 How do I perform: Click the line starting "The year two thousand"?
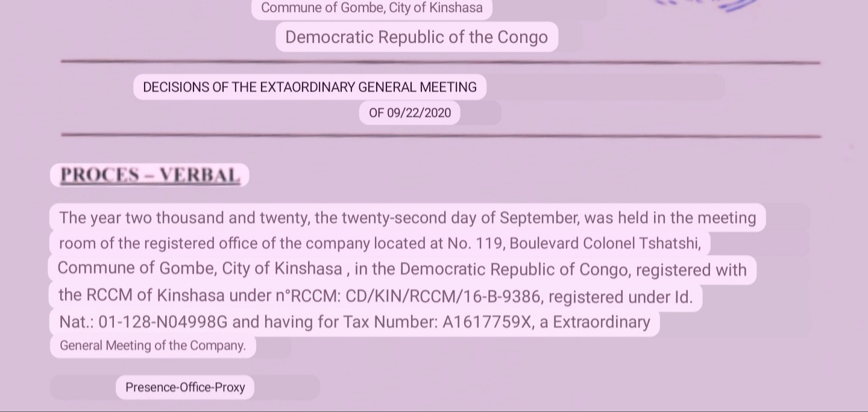pyautogui.click(x=407, y=218)
